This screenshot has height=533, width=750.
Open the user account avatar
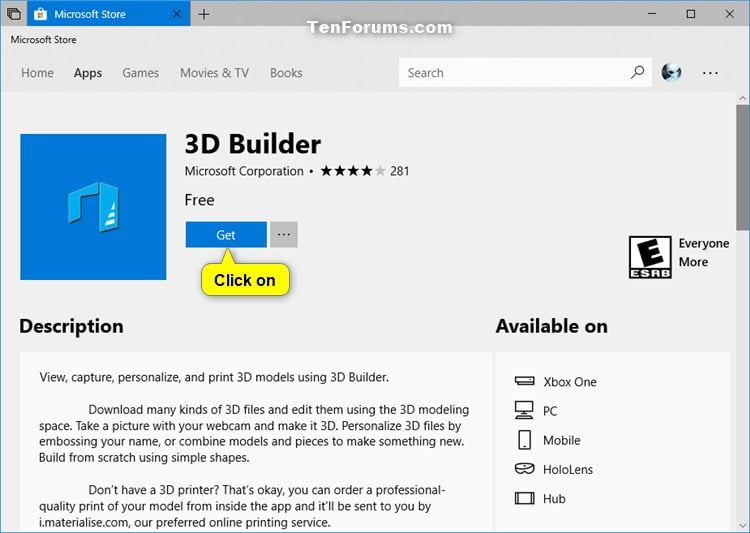[671, 72]
